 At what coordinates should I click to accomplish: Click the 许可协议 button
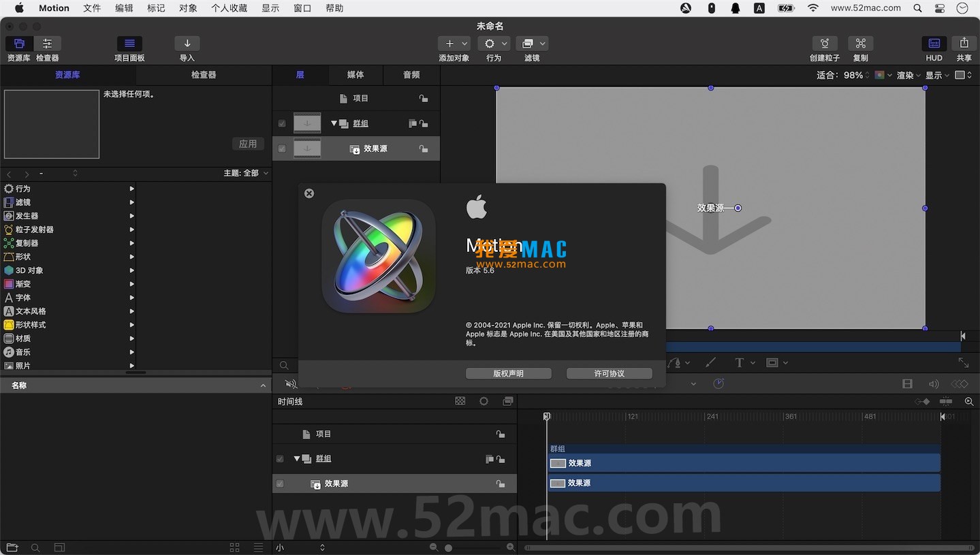pyautogui.click(x=610, y=373)
